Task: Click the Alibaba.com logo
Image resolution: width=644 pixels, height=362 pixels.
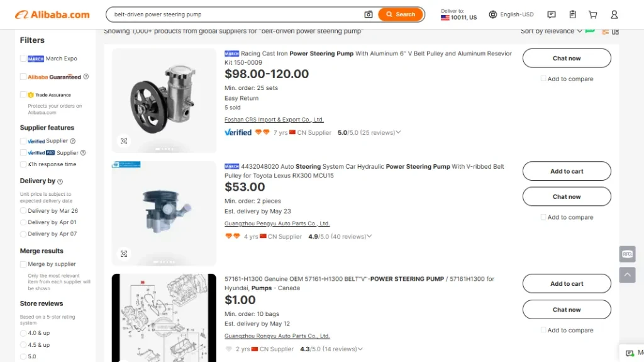Action: [52, 14]
